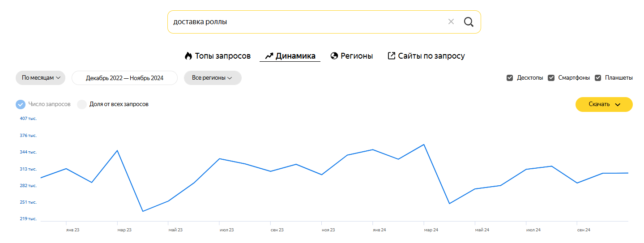This screenshot has width=644, height=243.
Task: Open date range Декабрь 2022 — Ноябрь 2024
Action: tap(124, 78)
